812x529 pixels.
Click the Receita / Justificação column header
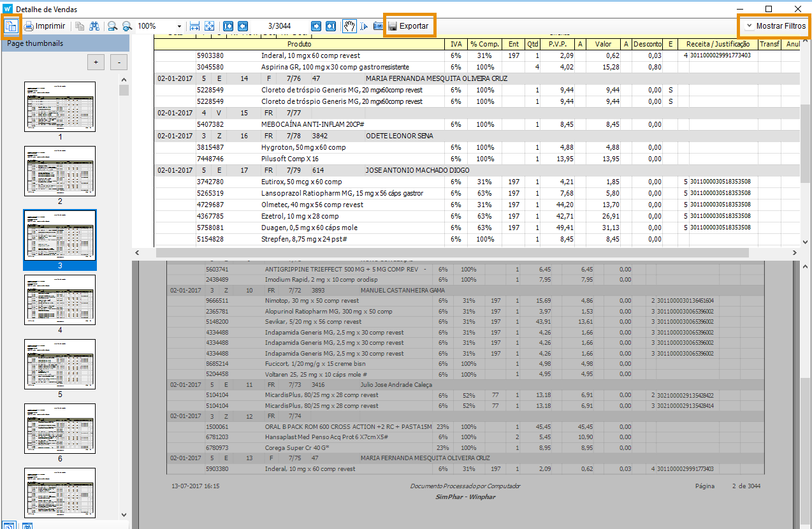pos(718,44)
